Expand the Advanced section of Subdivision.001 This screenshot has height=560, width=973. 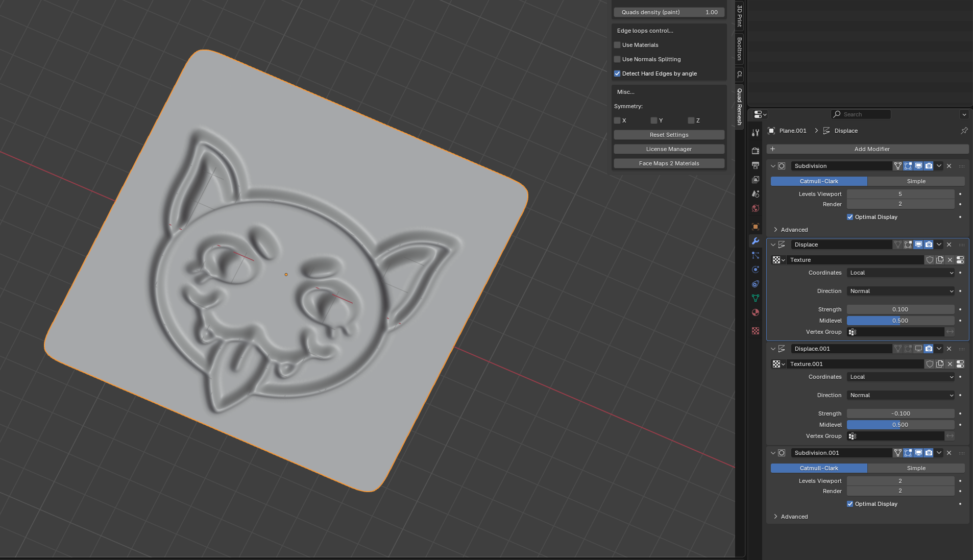pyautogui.click(x=794, y=517)
